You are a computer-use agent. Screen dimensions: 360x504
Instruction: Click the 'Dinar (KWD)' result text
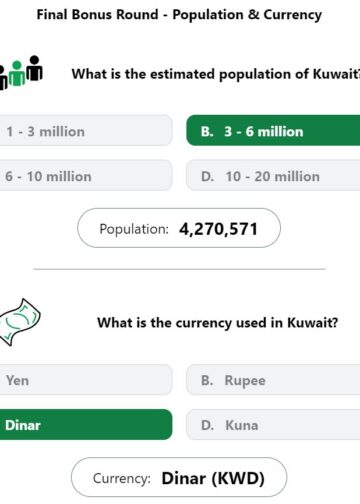pos(213,478)
